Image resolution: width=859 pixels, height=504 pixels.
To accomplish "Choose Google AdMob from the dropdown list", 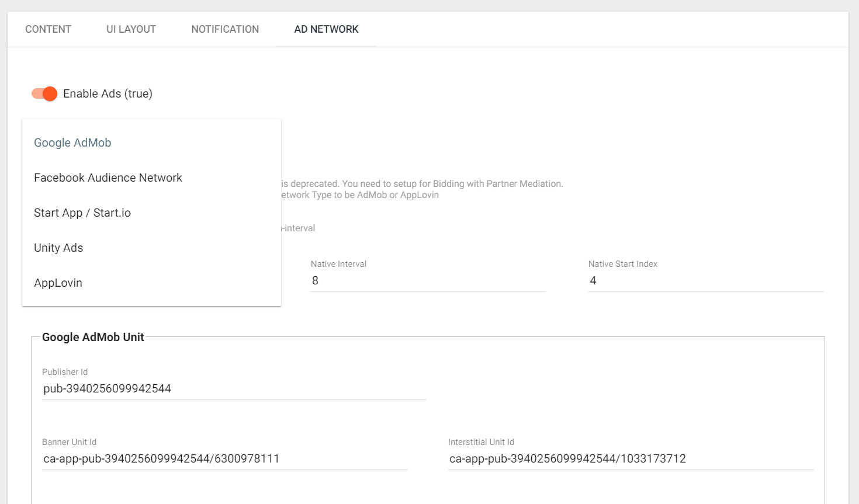I will [x=72, y=142].
